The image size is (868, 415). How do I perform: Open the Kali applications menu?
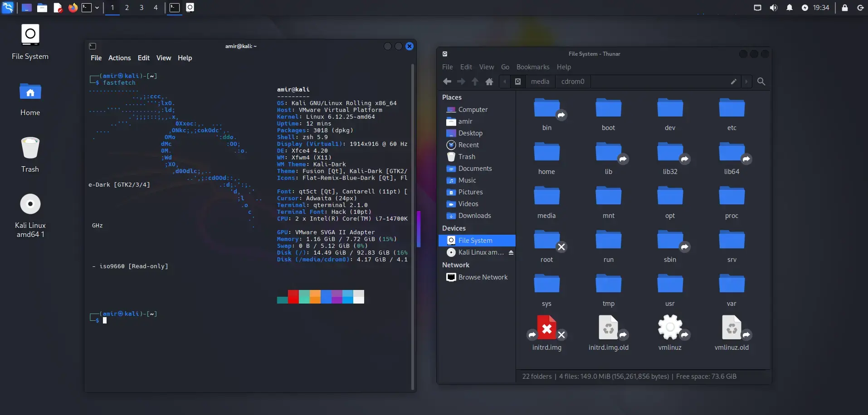(8, 8)
